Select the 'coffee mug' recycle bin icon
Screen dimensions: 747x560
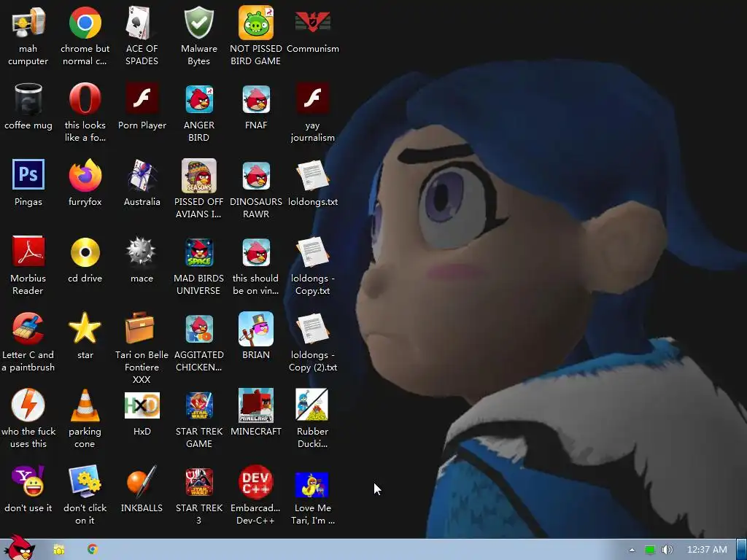point(28,99)
